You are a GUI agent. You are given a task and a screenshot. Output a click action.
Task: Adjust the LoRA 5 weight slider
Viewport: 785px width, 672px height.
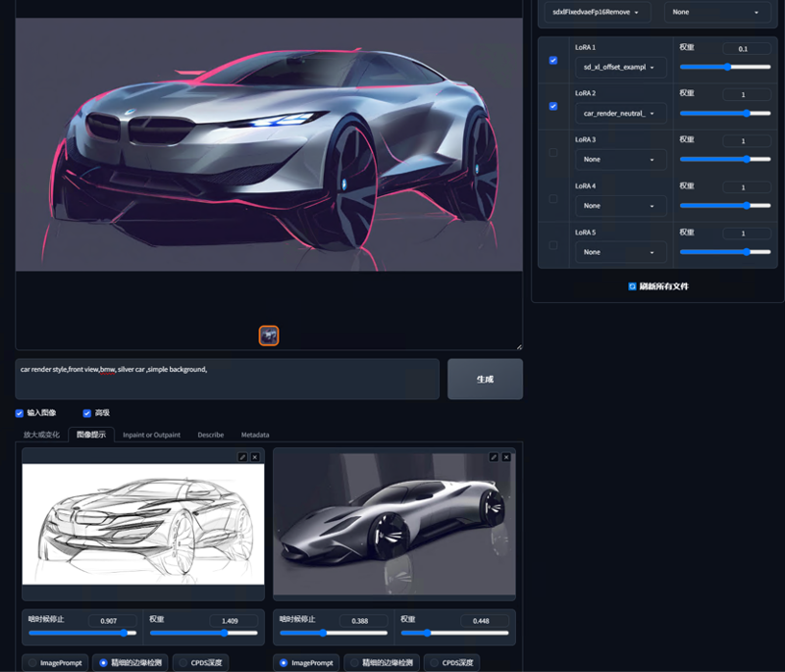[x=725, y=252]
